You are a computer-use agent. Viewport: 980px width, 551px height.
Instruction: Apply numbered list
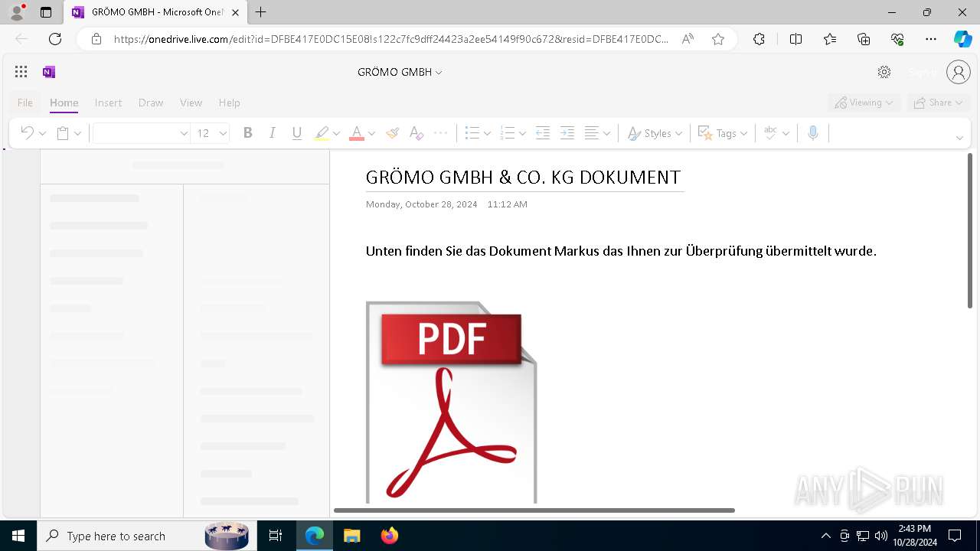click(x=507, y=133)
